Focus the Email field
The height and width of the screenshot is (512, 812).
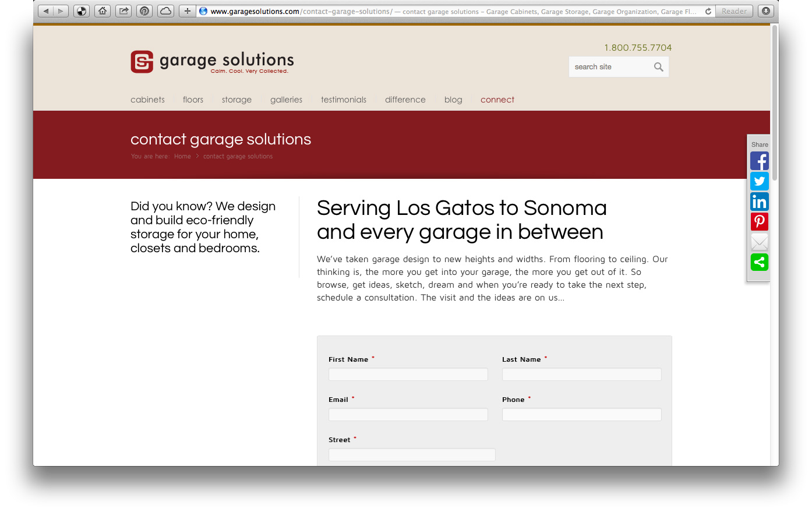coord(408,415)
